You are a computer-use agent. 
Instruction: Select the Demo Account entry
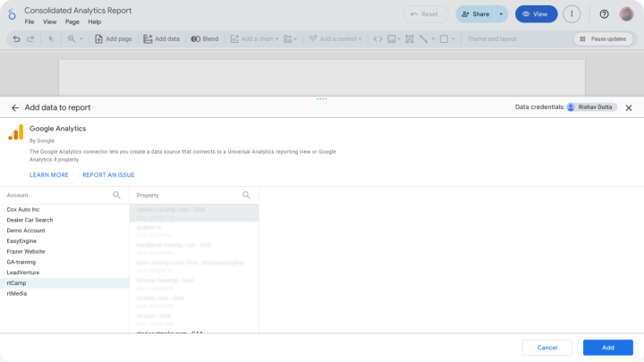(x=64, y=231)
